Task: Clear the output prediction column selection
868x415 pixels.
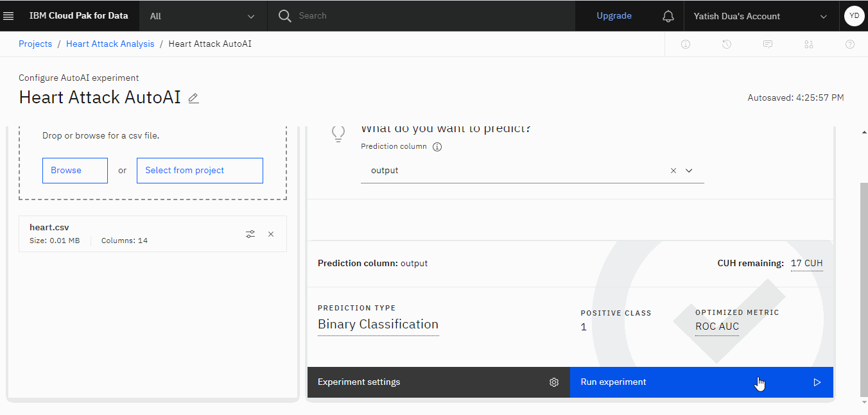Action: click(673, 171)
